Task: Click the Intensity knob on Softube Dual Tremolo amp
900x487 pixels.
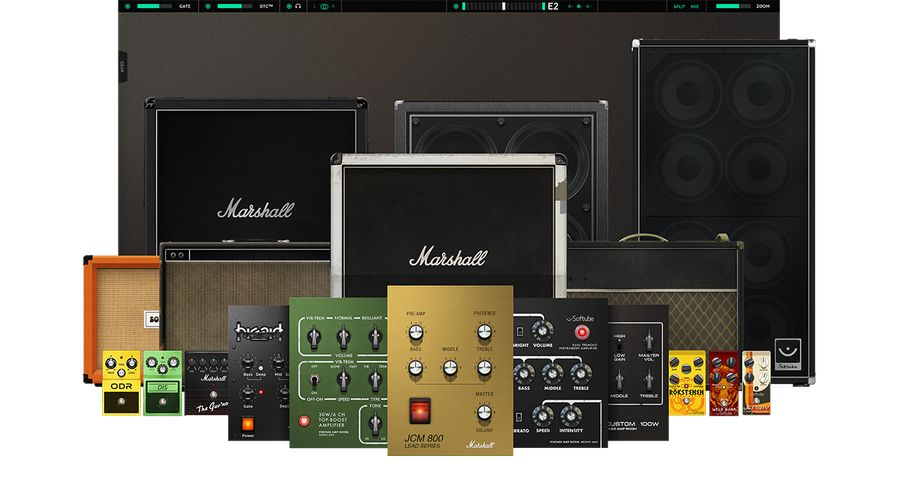Action: point(571,416)
